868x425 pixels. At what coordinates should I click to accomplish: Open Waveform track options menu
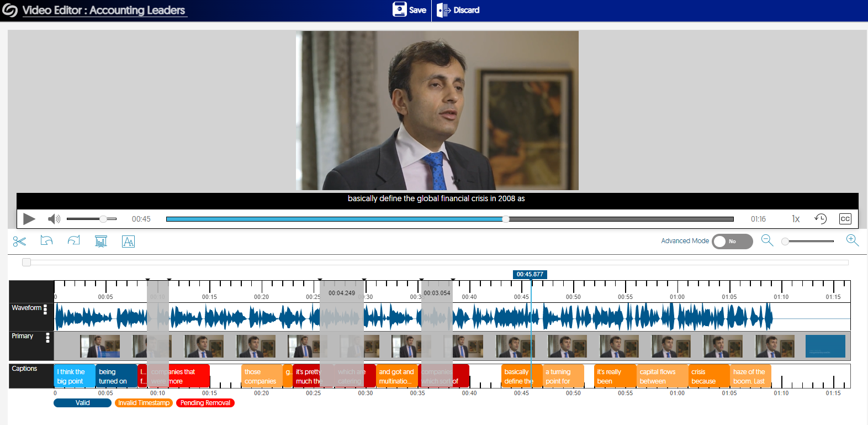click(45, 309)
